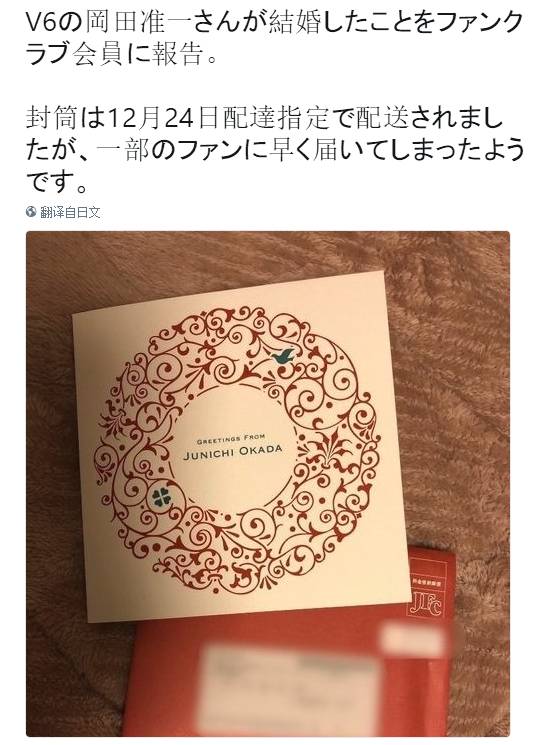Click the first tweet paragraph starting with V6の岡田准一
Image resolution: width=543 pixels, height=745 pixels.
click(274, 38)
